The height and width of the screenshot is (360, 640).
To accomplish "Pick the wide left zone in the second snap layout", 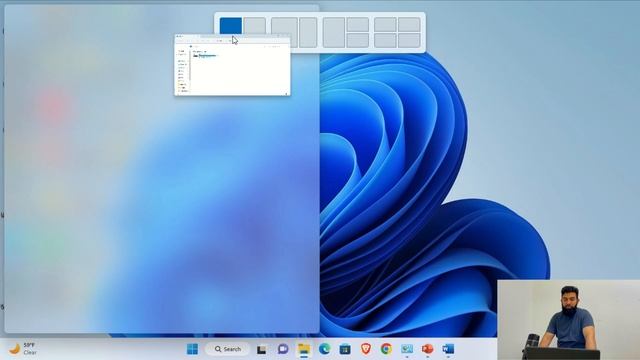I will coord(284,32).
